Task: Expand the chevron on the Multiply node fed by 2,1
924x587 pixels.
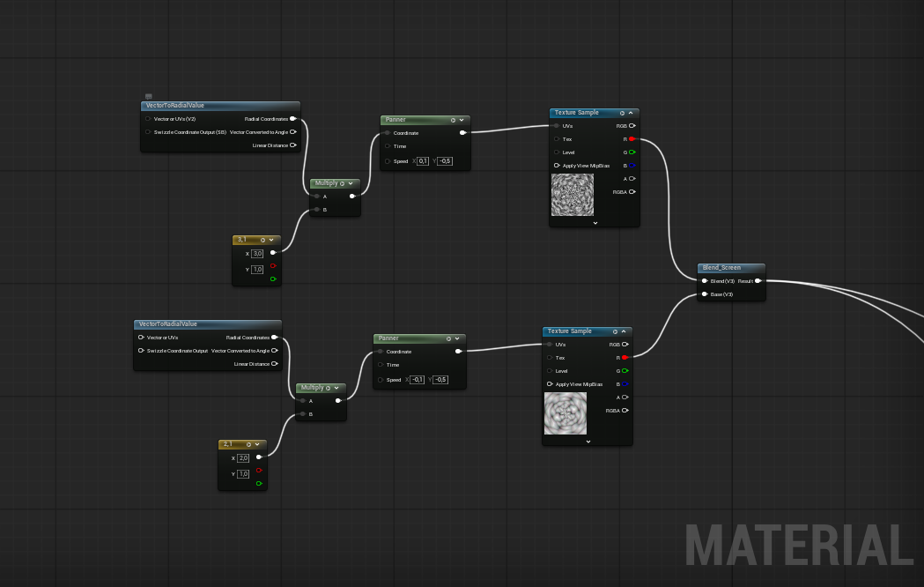Action: 336,388
